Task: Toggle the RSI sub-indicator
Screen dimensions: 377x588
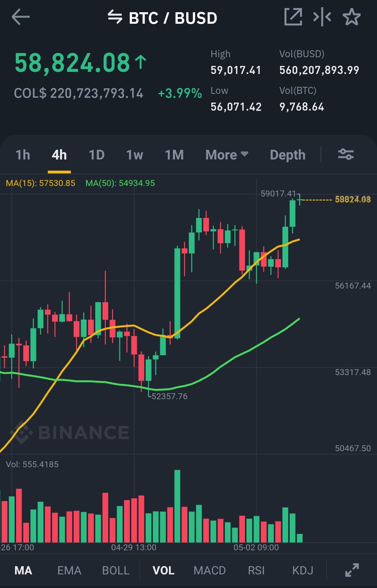Action: coord(256,570)
